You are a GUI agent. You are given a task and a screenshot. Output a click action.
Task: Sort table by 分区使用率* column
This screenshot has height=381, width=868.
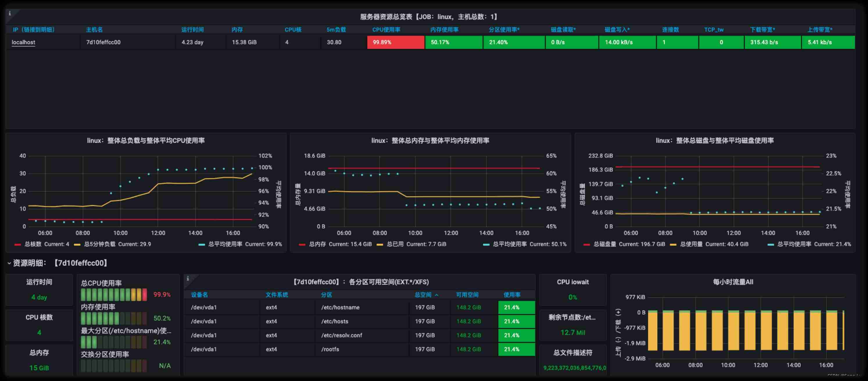click(x=504, y=30)
